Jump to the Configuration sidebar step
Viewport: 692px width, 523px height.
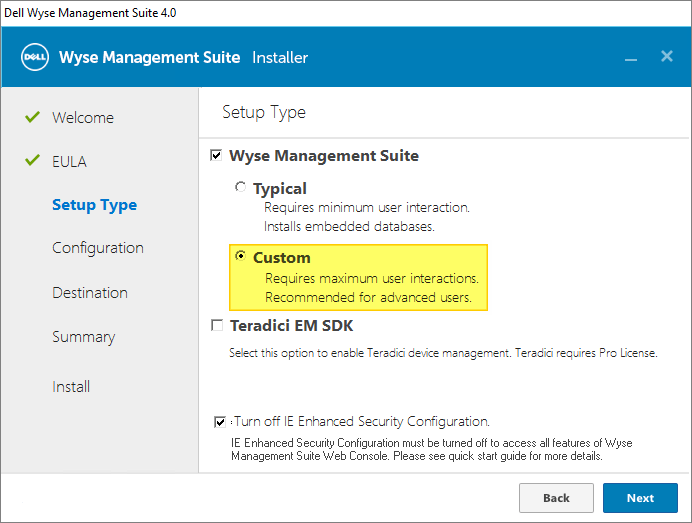tap(98, 248)
